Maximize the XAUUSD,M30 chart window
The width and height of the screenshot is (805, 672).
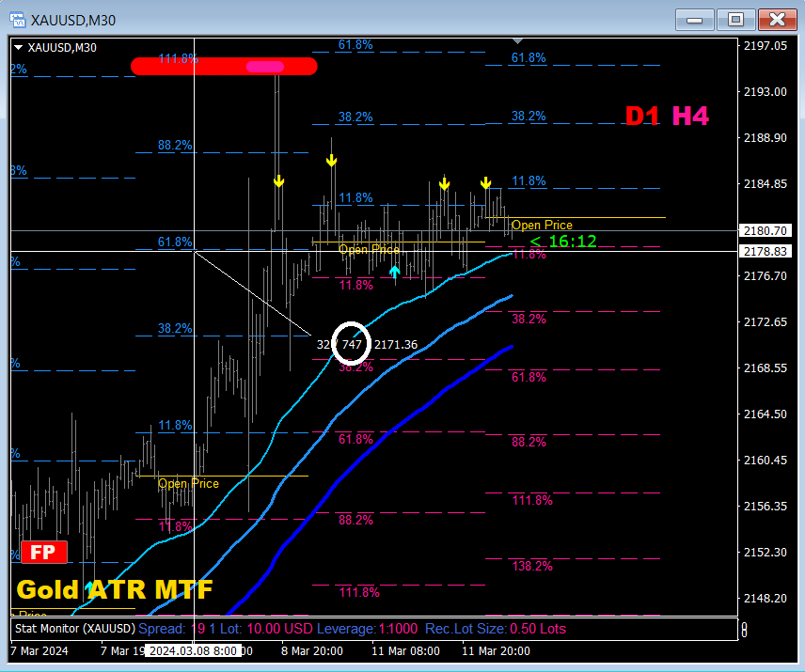(x=735, y=20)
